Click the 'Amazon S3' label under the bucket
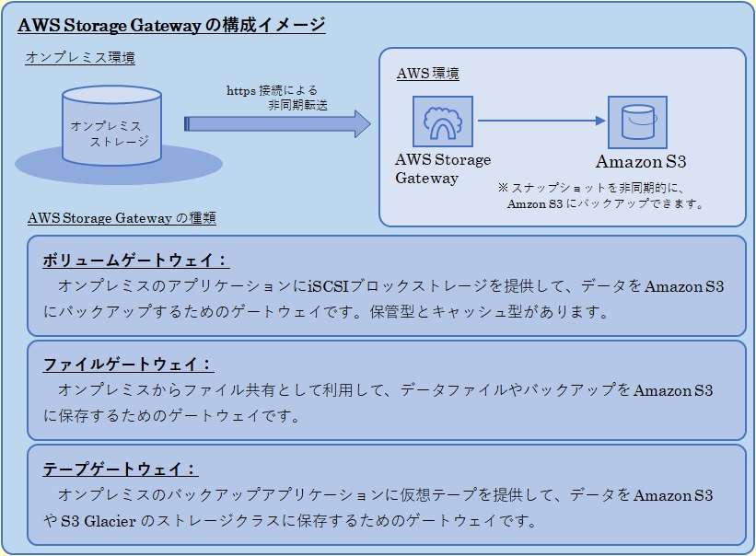The image size is (756, 556). tap(641, 161)
